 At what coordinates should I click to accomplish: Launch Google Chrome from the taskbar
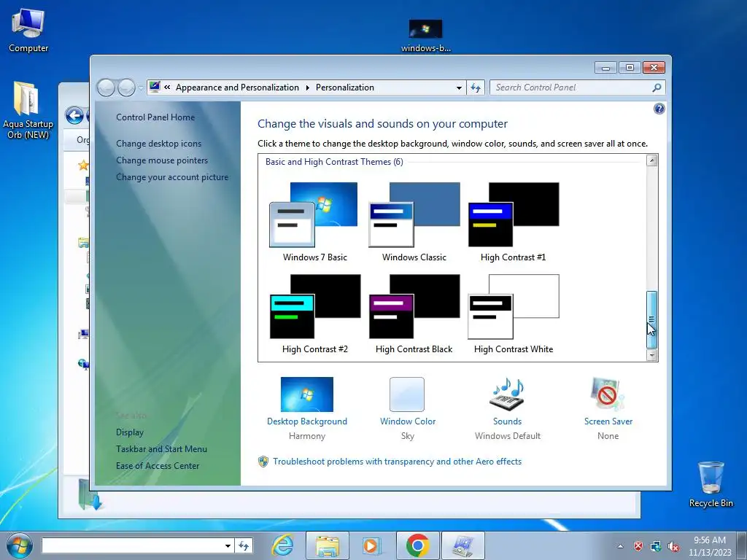[418, 545]
